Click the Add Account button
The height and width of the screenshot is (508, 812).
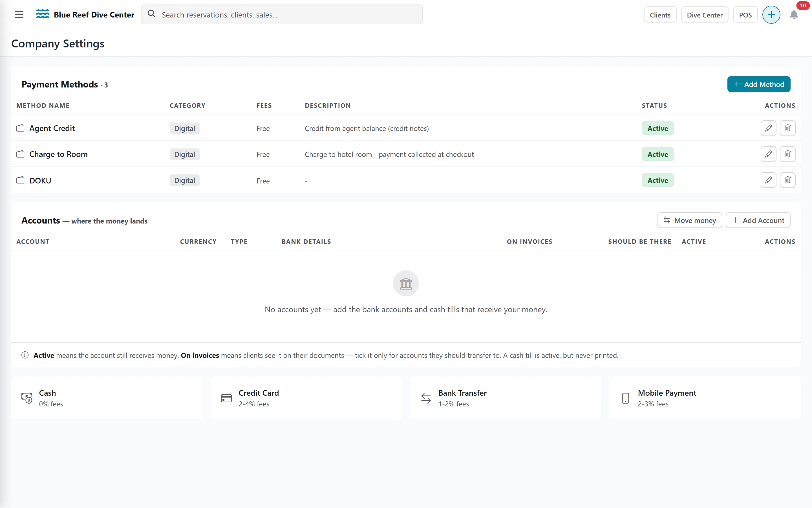[758, 220]
